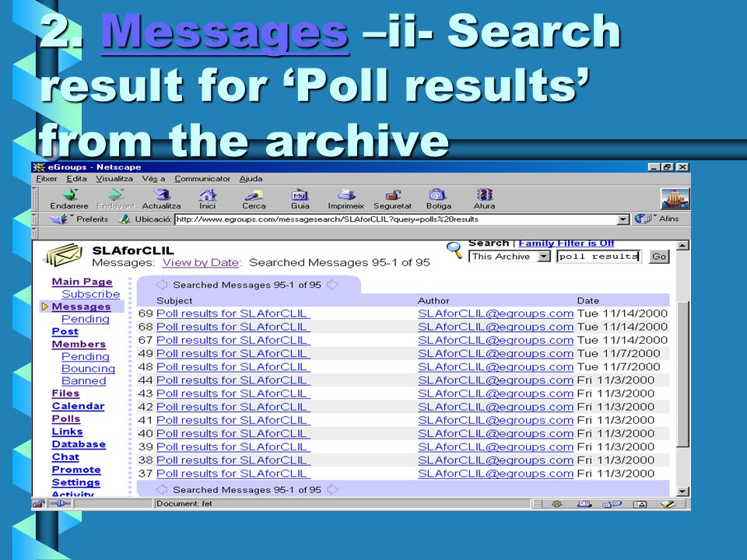Click the vertical scrollbar down arrow
The image size is (747, 560).
point(682,492)
